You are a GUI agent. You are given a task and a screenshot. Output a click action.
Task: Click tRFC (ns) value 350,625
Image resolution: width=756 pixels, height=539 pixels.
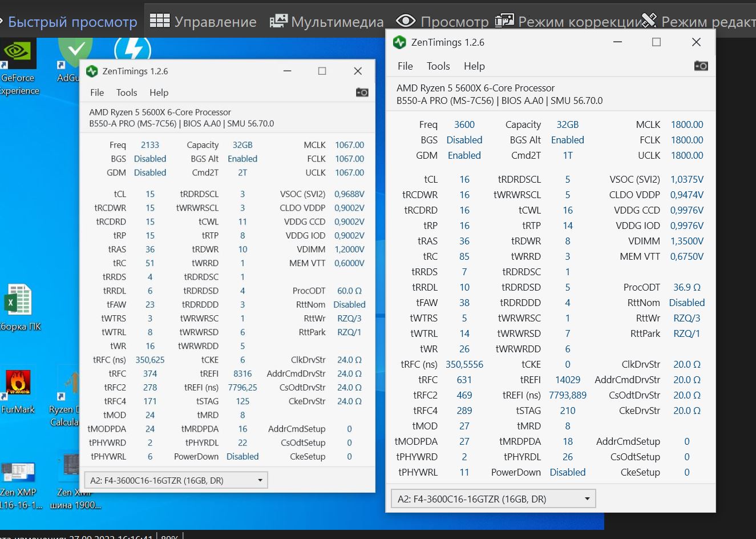pos(150,360)
